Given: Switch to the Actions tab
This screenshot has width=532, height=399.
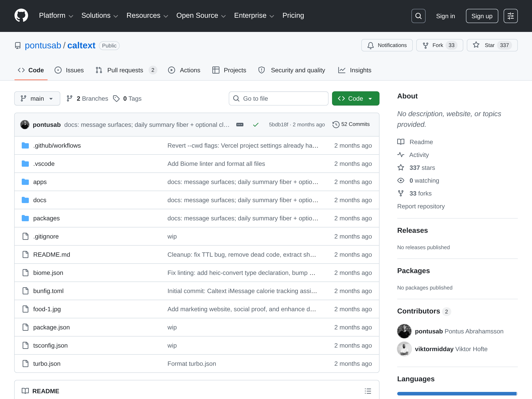Looking at the screenshot, I should click(184, 70).
